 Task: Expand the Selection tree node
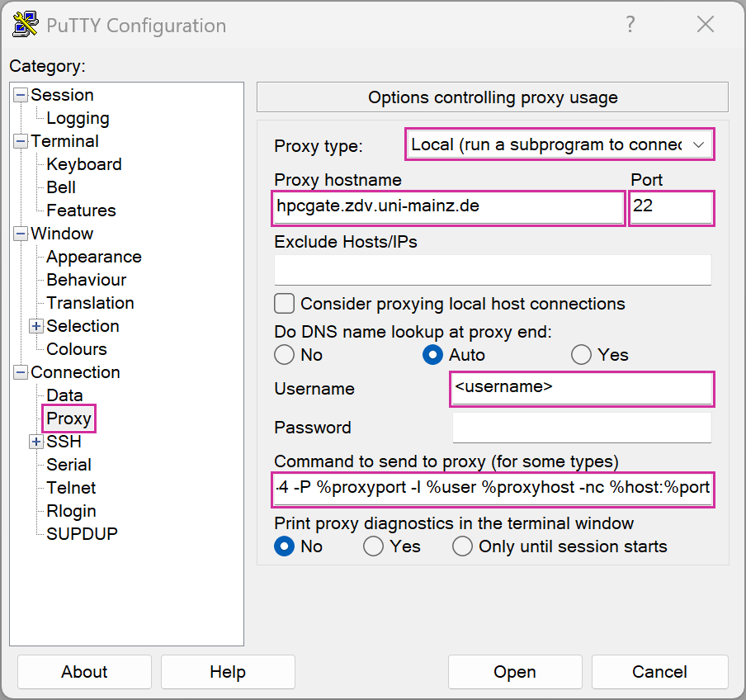[x=36, y=326]
